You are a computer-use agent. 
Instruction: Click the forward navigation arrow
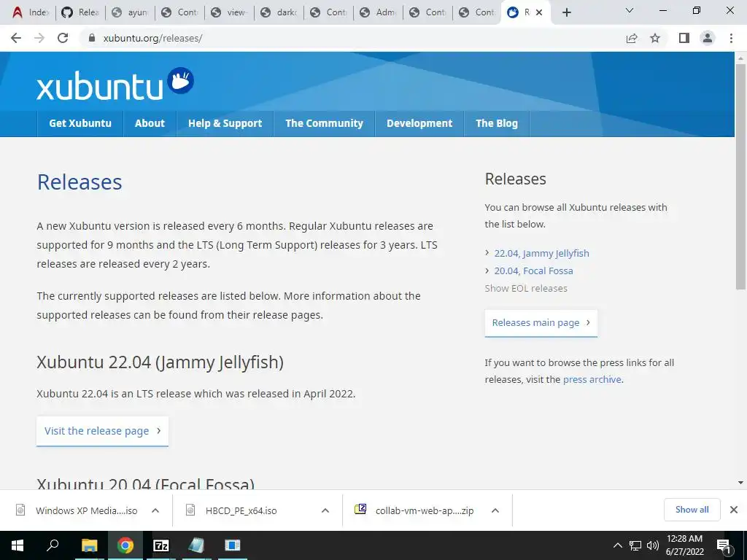tap(39, 38)
